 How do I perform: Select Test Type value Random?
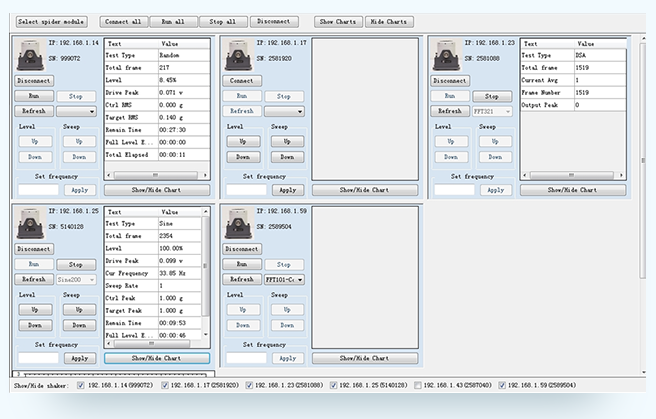coord(169,55)
